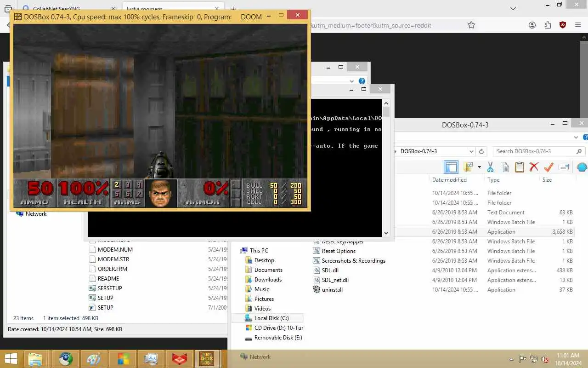Toggle the preview pane icon in DOSBox-0.74-3 window
Screen dimensions: 588x368
coord(452,167)
